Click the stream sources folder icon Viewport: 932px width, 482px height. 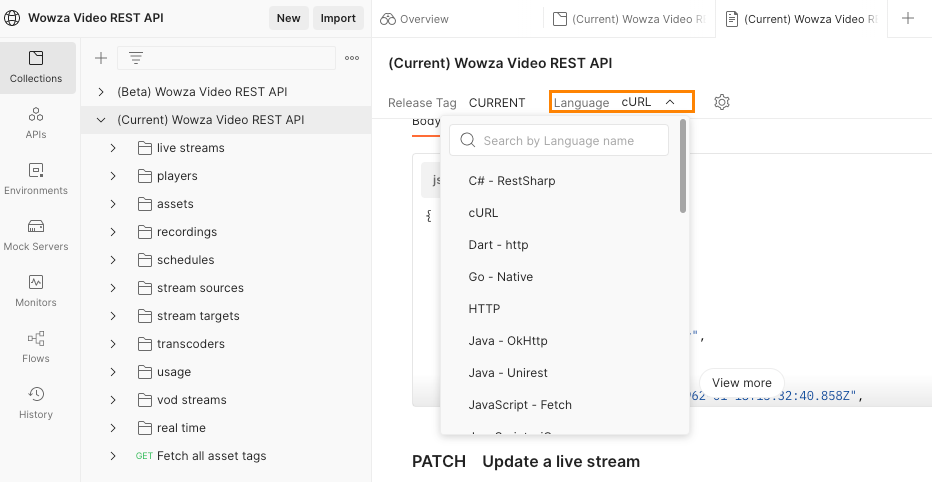[x=144, y=288]
